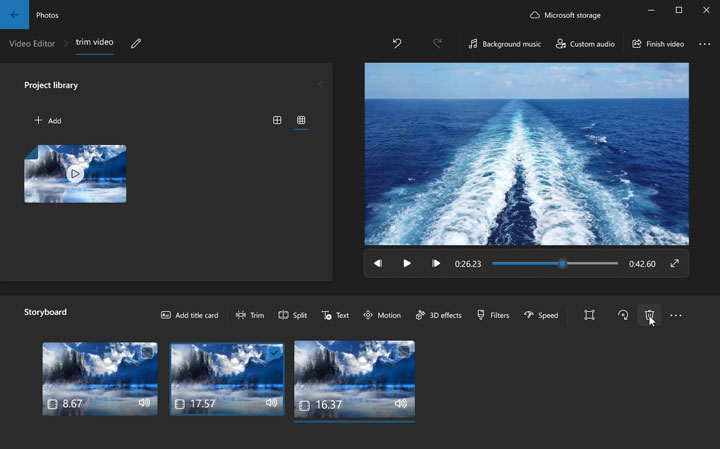
Task: Click the Finish video button
Action: pyautogui.click(x=658, y=44)
